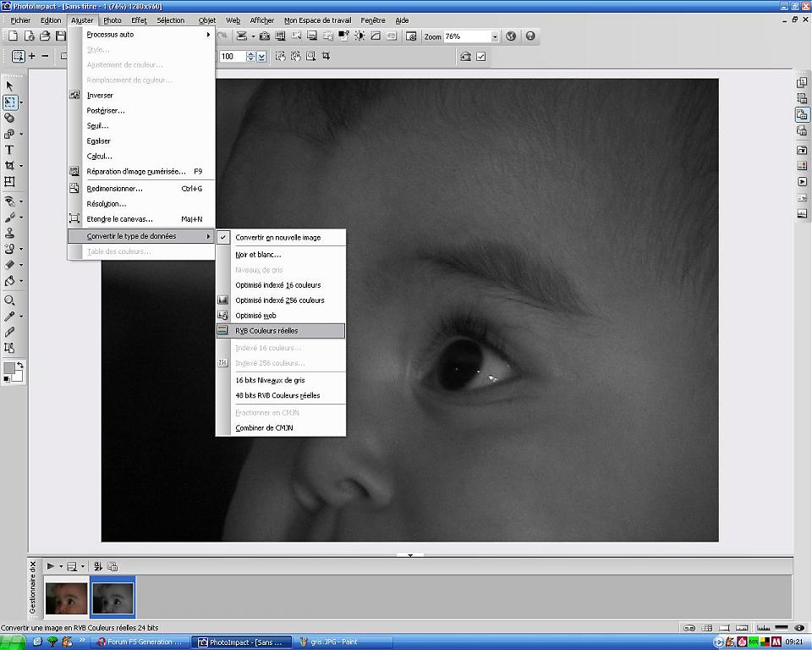The height and width of the screenshot is (650, 812).
Task: Click the digital camera import icon
Action: point(265,36)
